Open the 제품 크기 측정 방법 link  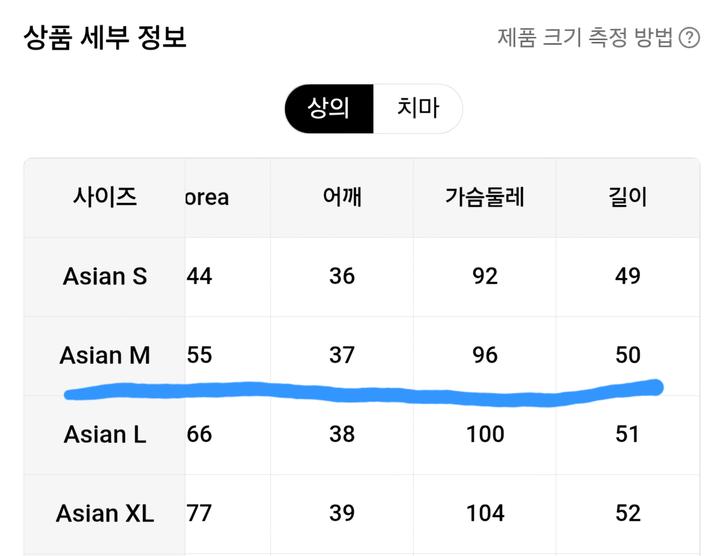pos(585,38)
